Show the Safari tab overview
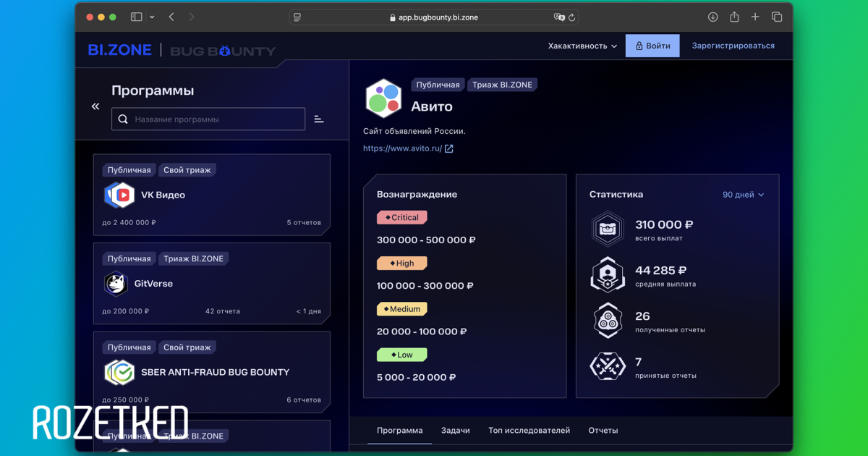The image size is (868, 456). (777, 17)
